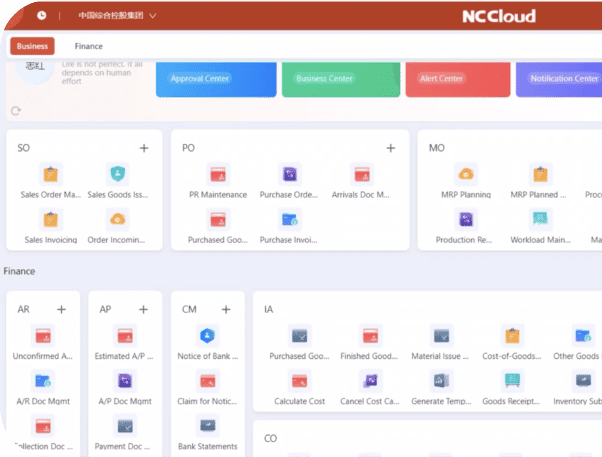Screen dimensions: 602x457
Task: Click the Notice of Bank icon
Action: click(208, 337)
